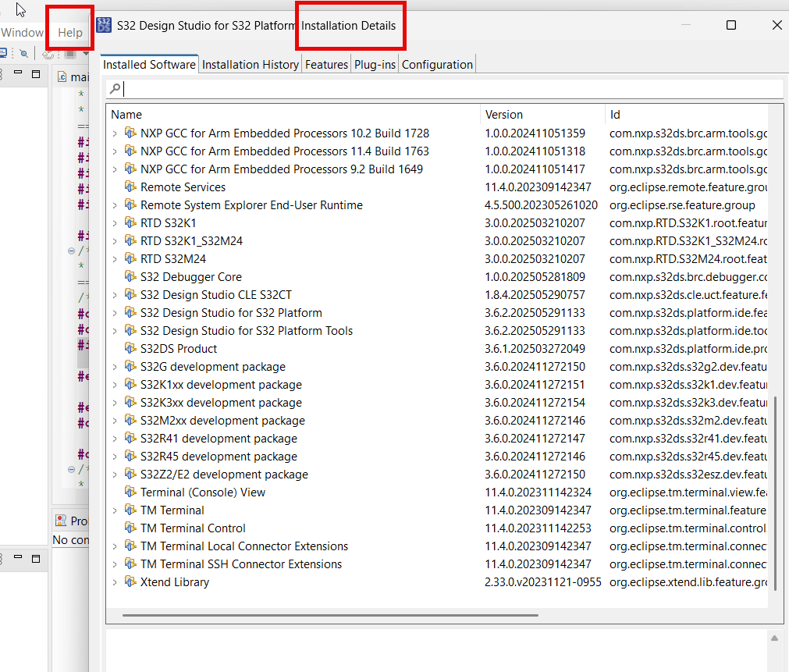Expand S32 Design Studio CLE S32CT
Screen dimensions: 789x672
point(115,295)
